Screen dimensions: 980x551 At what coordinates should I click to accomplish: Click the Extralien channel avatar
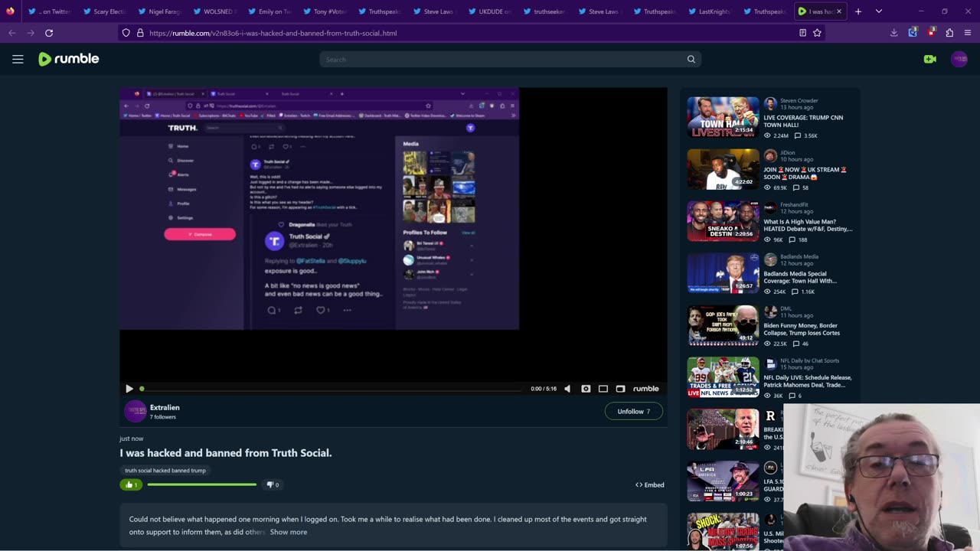click(x=135, y=412)
